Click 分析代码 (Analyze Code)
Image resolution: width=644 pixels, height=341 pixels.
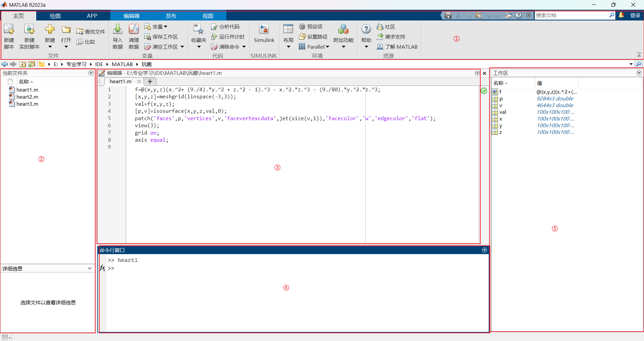(x=225, y=27)
